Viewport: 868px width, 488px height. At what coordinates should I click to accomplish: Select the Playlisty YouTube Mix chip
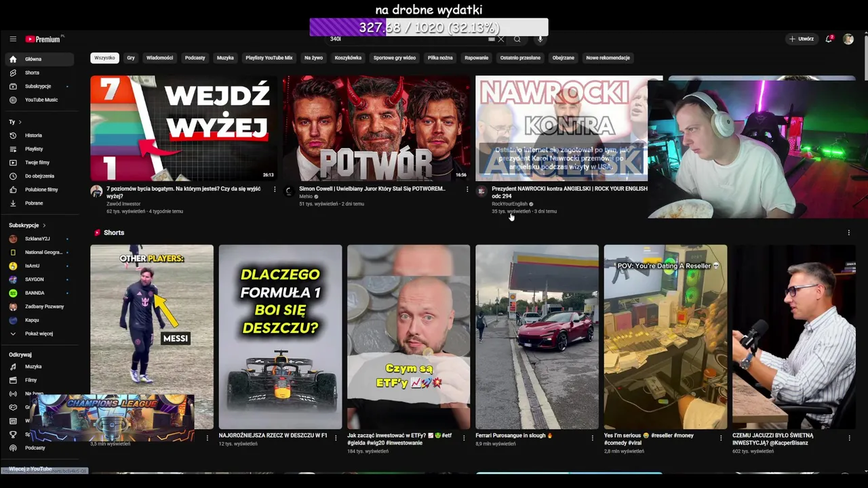pyautogui.click(x=269, y=58)
